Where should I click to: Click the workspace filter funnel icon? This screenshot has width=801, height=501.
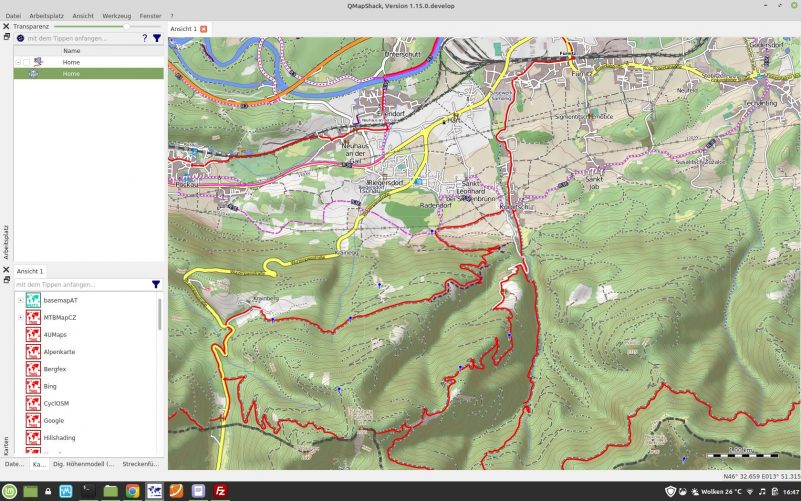pos(157,38)
